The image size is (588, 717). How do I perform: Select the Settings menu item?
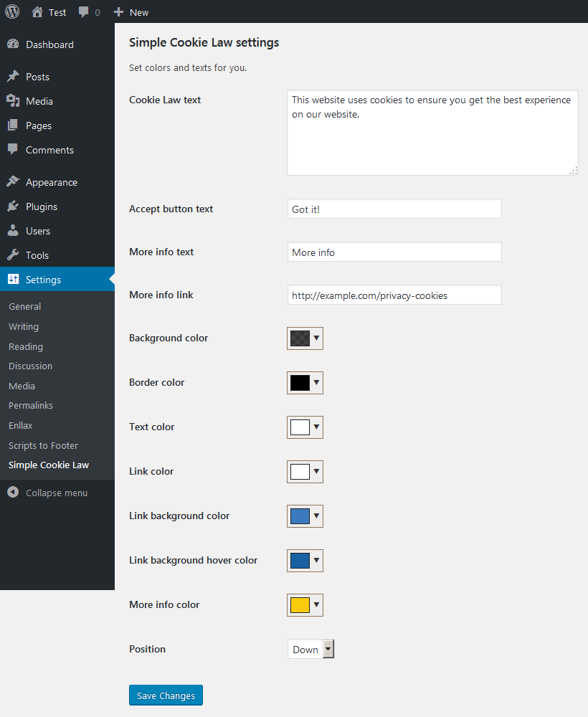pyautogui.click(x=57, y=280)
